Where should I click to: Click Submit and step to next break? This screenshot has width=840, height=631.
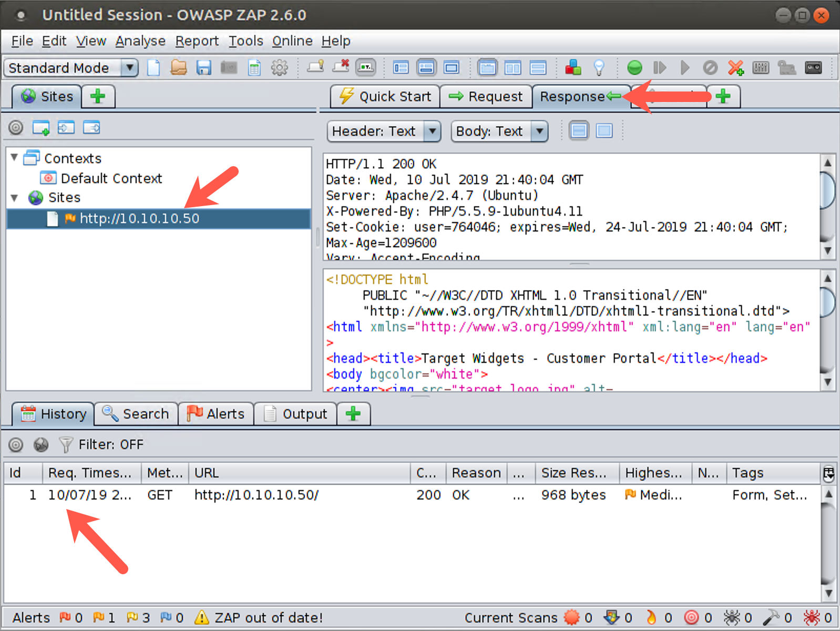[x=660, y=68]
